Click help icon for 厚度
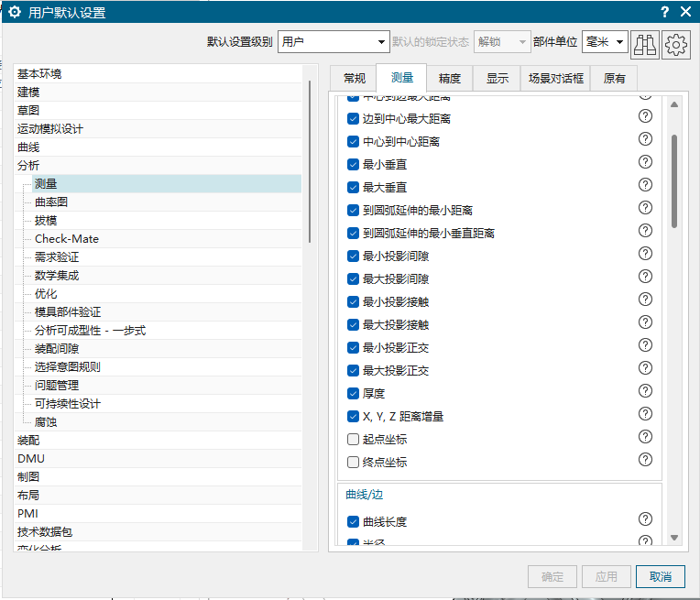This screenshot has height=600, width=700. click(645, 390)
